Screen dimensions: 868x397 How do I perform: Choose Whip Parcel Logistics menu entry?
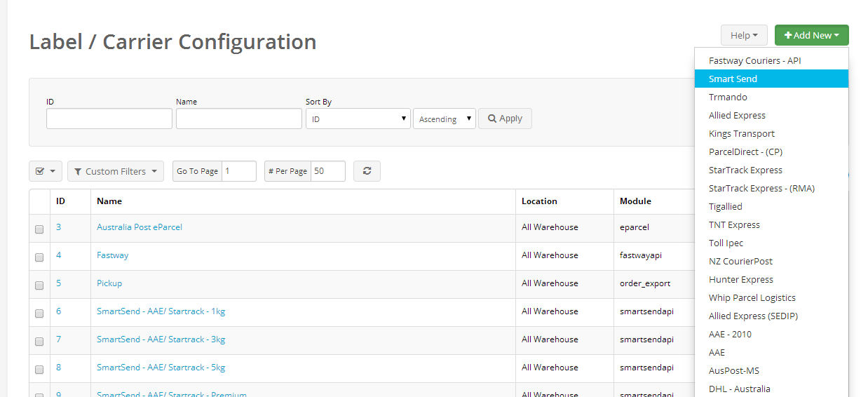pyautogui.click(x=771, y=298)
